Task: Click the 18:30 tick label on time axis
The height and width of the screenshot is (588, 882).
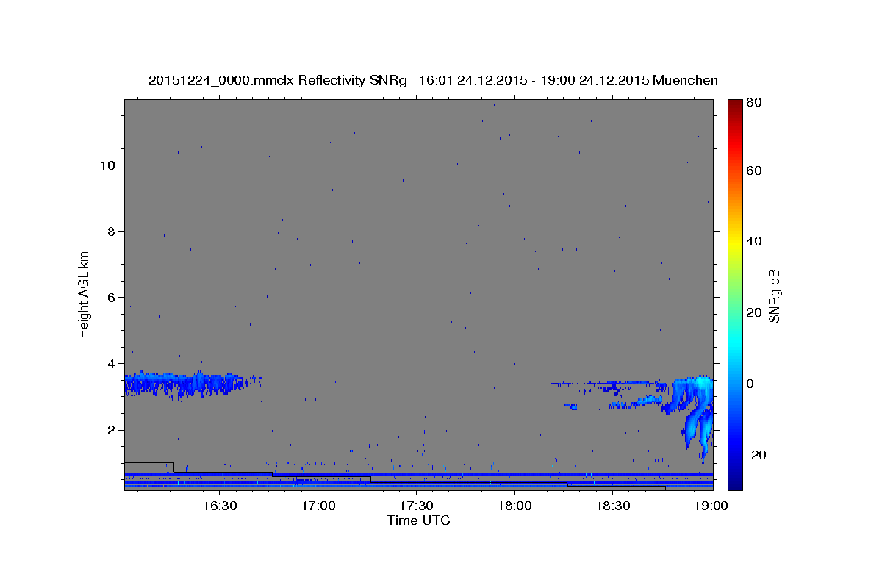Action: click(x=612, y=506)
